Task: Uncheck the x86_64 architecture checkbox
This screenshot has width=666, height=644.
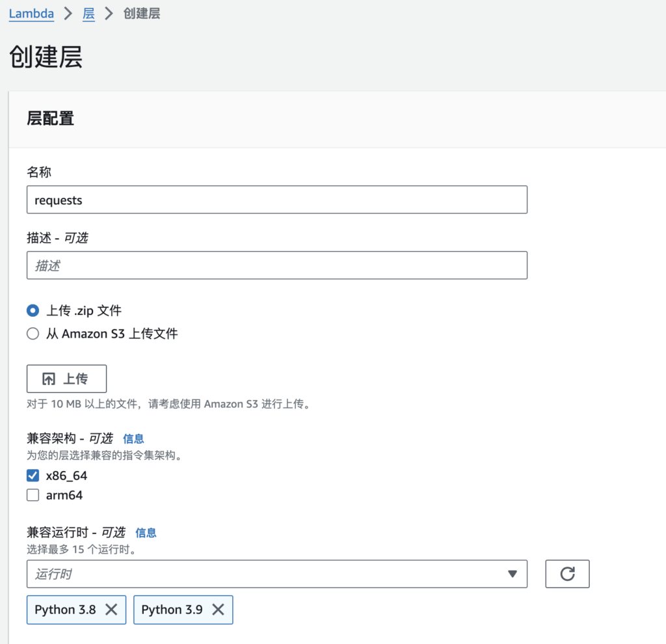Action: [x=33, y=476]
